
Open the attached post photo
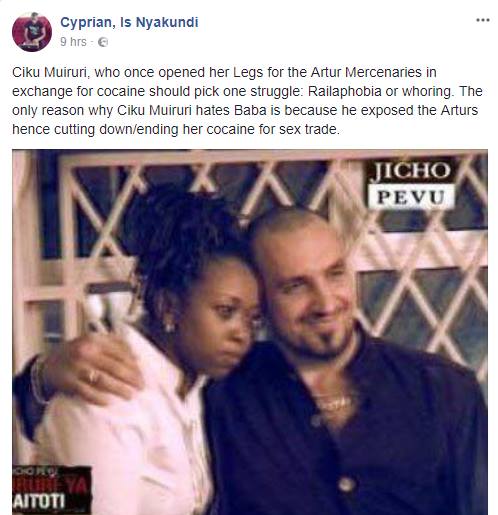pyautogui.click(x=250, y=332)
